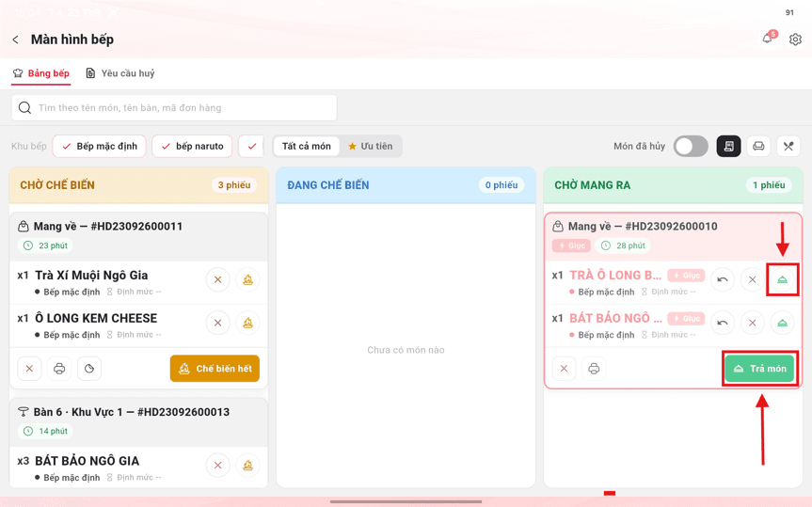Go back with the arrow icon

click(16, 40)
